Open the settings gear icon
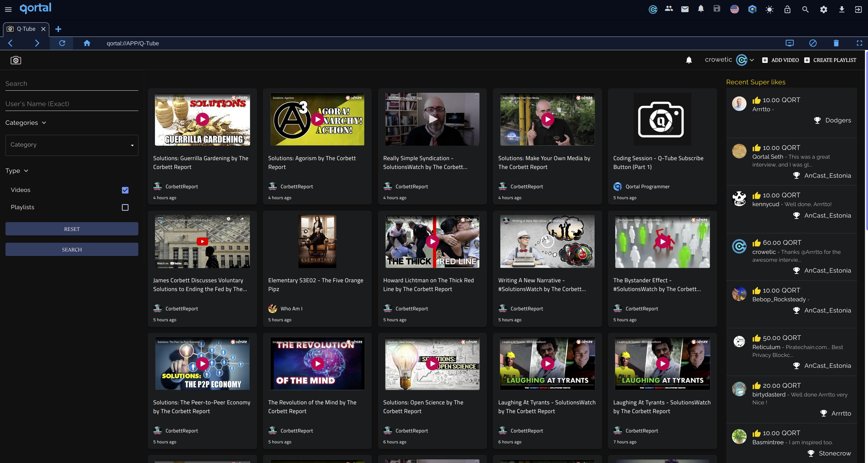The width and height of the screenshot is (868, 463). 824,9
